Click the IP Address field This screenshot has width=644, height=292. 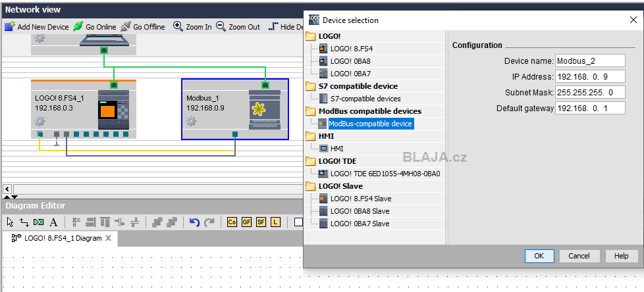tap(590, 77)
